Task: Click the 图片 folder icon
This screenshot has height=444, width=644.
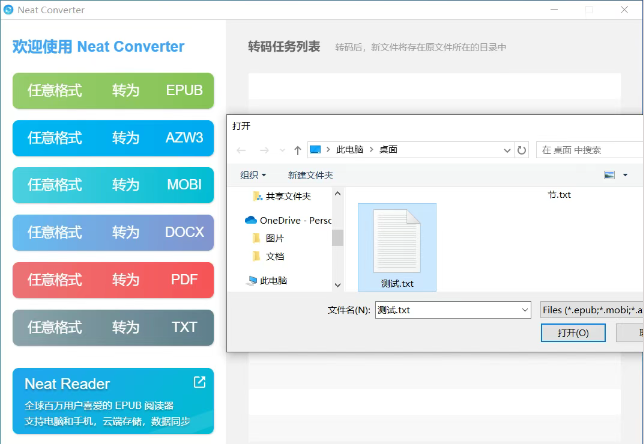Action: coord(257,238)
